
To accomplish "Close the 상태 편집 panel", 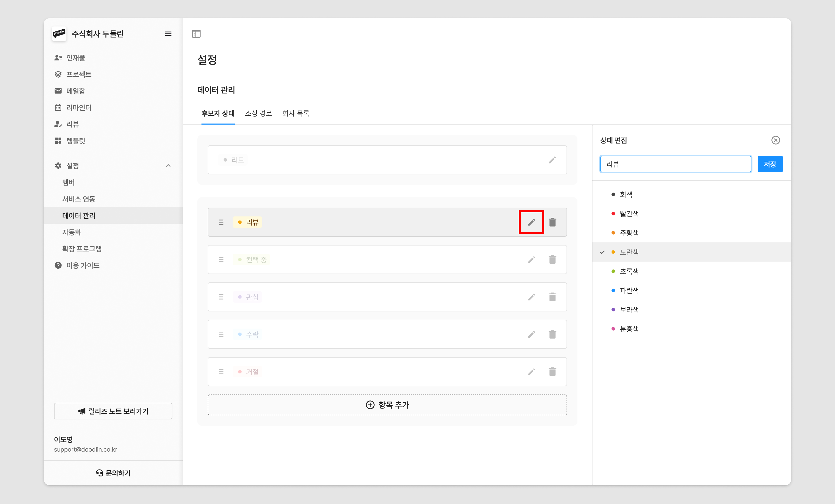I will coord(775,140).
